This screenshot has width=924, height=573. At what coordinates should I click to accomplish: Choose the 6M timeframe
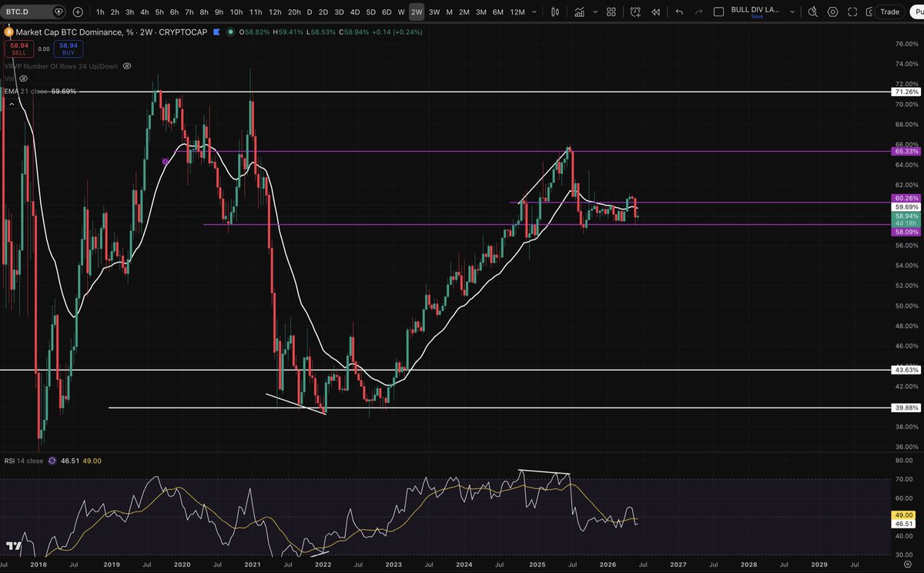point(498,12)
